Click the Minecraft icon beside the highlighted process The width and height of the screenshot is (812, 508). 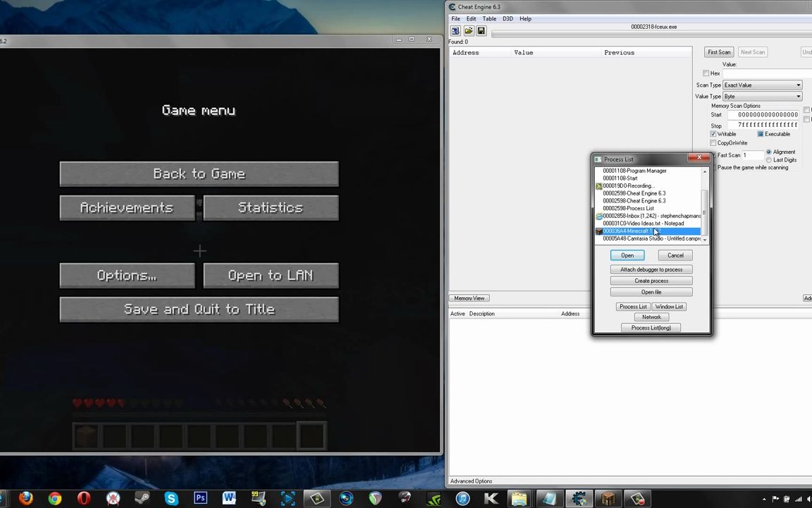(x=598, y=231)
